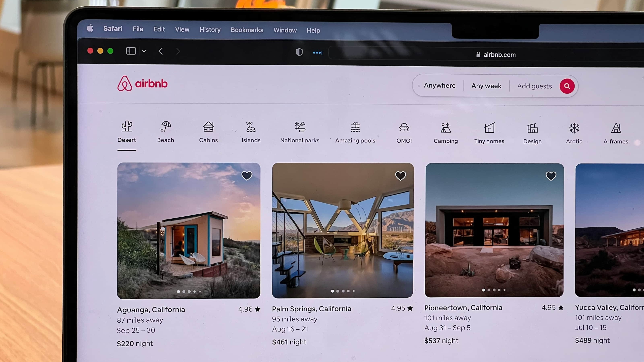Expand the Add guests dropdown

tap(535, 86)
